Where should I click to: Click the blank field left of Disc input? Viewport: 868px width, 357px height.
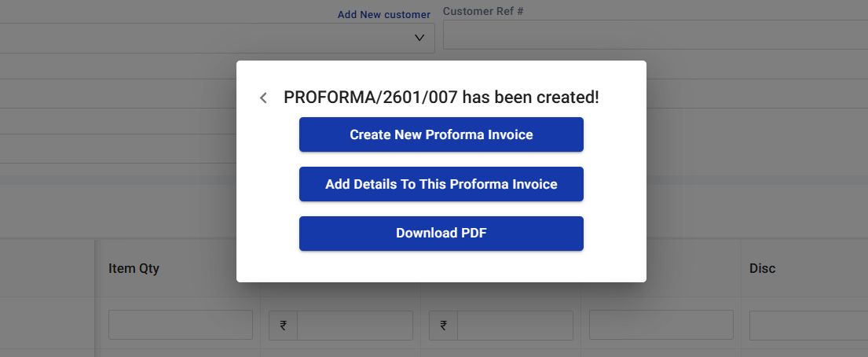pos(661,325)
